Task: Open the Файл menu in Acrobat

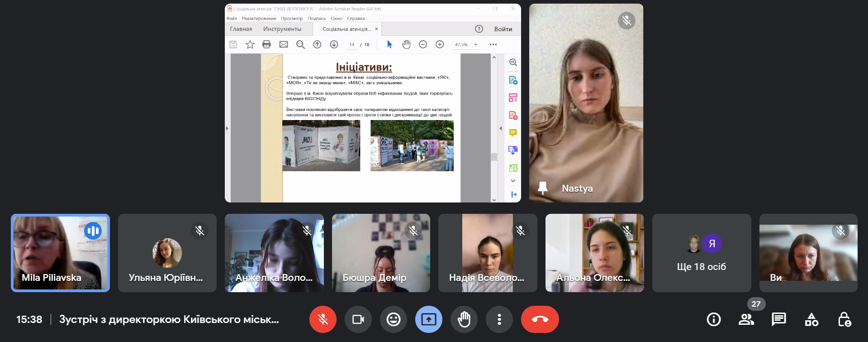Action: (232, 19)
